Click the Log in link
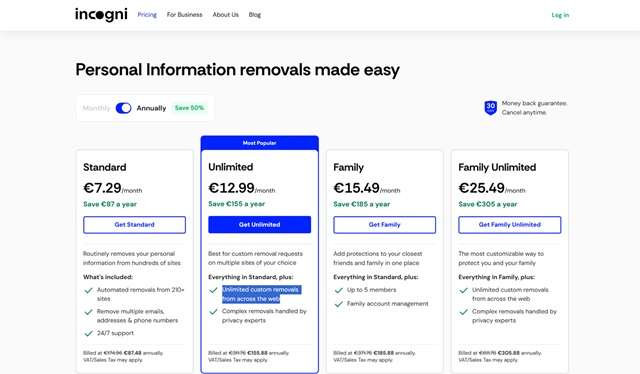Viewport: 640px width, 374px height. point(560,15)
